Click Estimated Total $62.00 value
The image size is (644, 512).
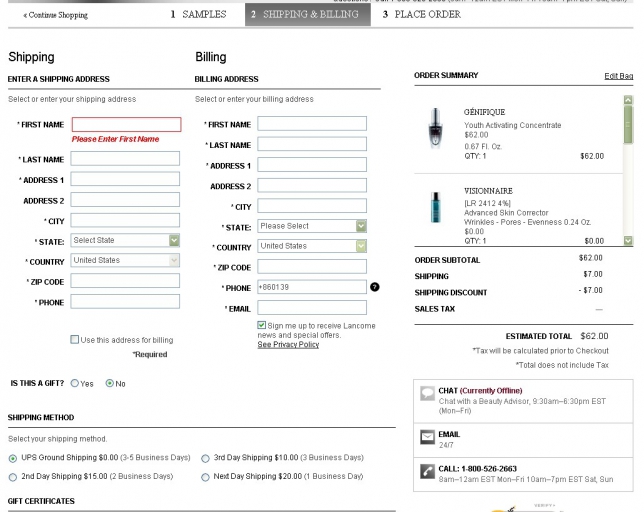pos(594,336)
